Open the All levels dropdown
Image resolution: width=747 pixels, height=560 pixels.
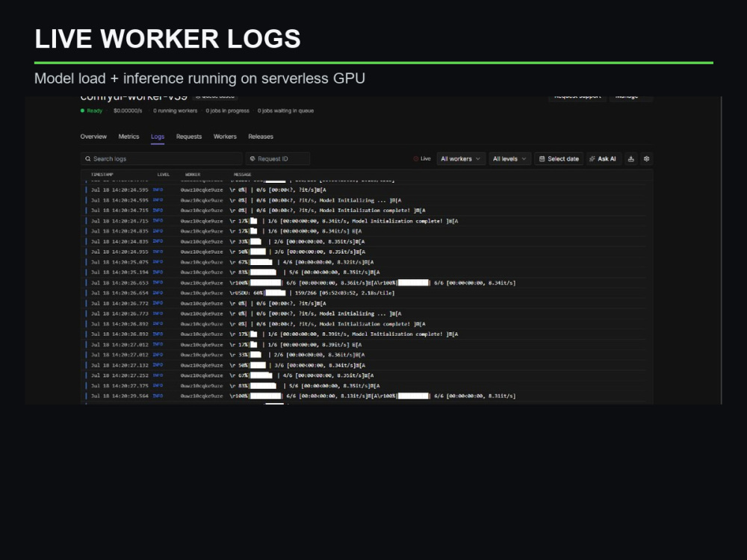click(509, 159)
